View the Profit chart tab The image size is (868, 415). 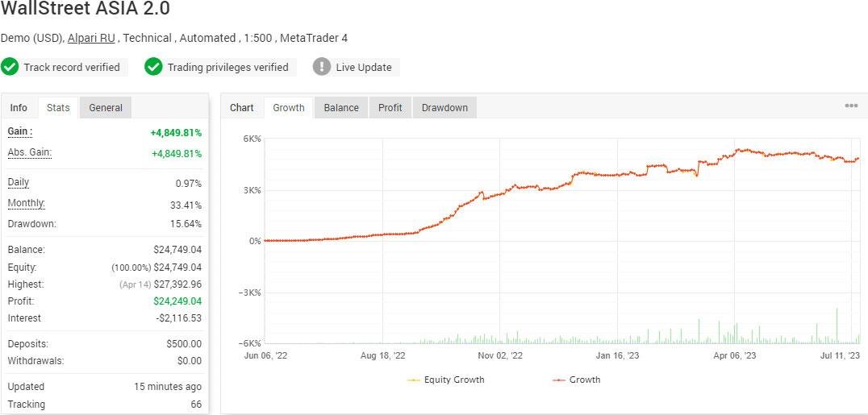pos(390,108)
